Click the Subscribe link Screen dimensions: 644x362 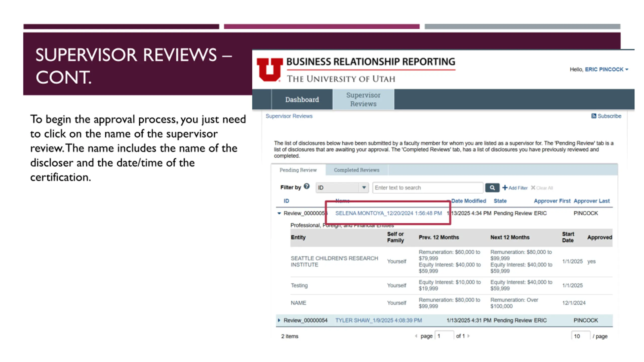coord(606,116)
